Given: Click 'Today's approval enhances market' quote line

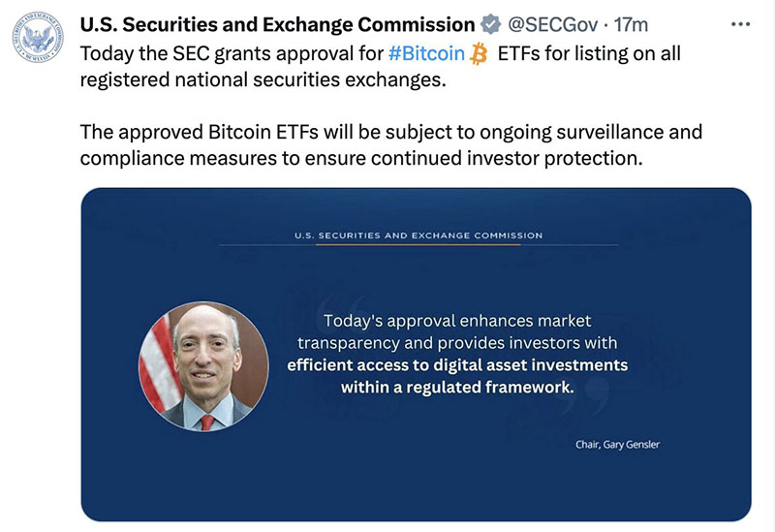Looking at the screenshot, I should (457, 321).
